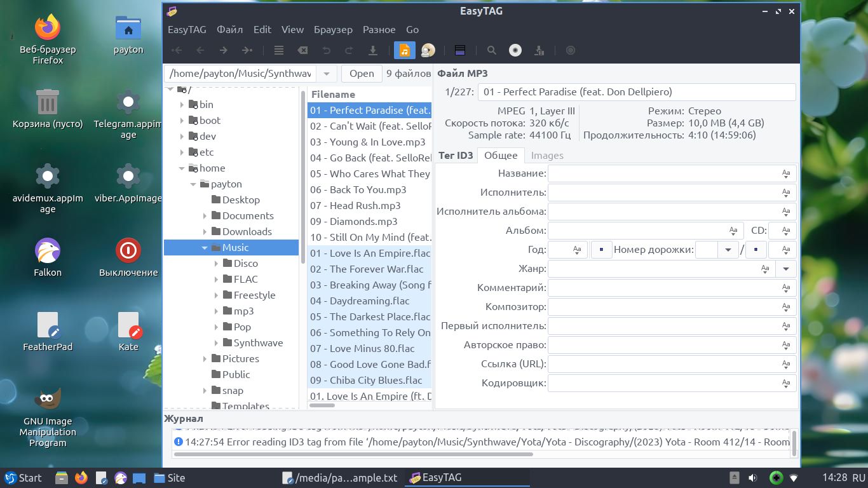Click the stop action toolbar icon
Viewport: 868px width, 488px height.
[x=570, y=50]
